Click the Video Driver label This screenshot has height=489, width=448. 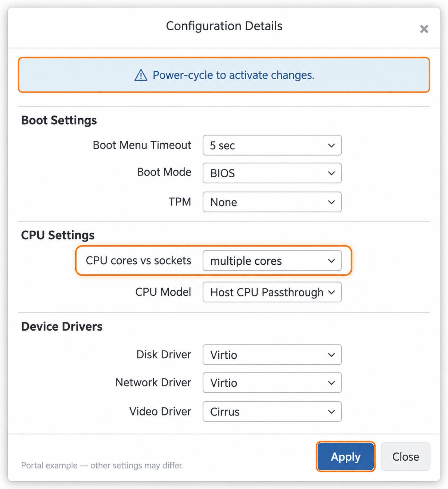click(160, 411)
